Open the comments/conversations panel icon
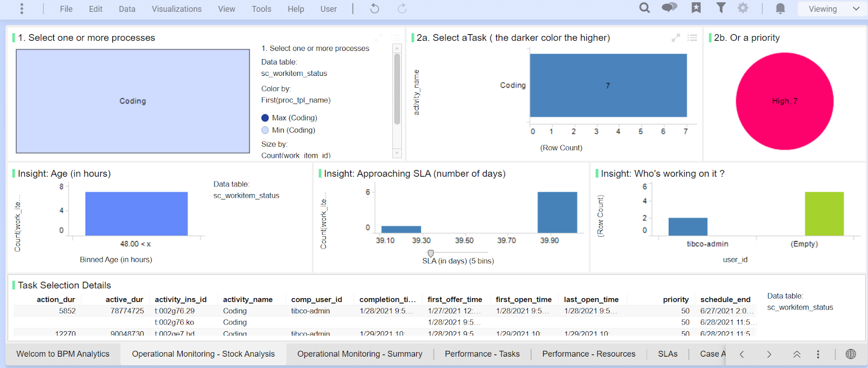This screenshot has height=368, width=868. point(669,8)
